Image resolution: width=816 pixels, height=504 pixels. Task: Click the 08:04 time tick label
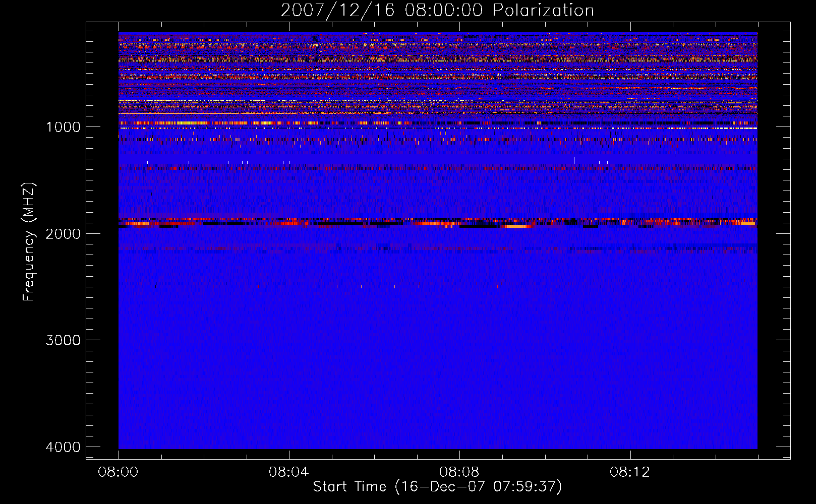tap(288, 472)
